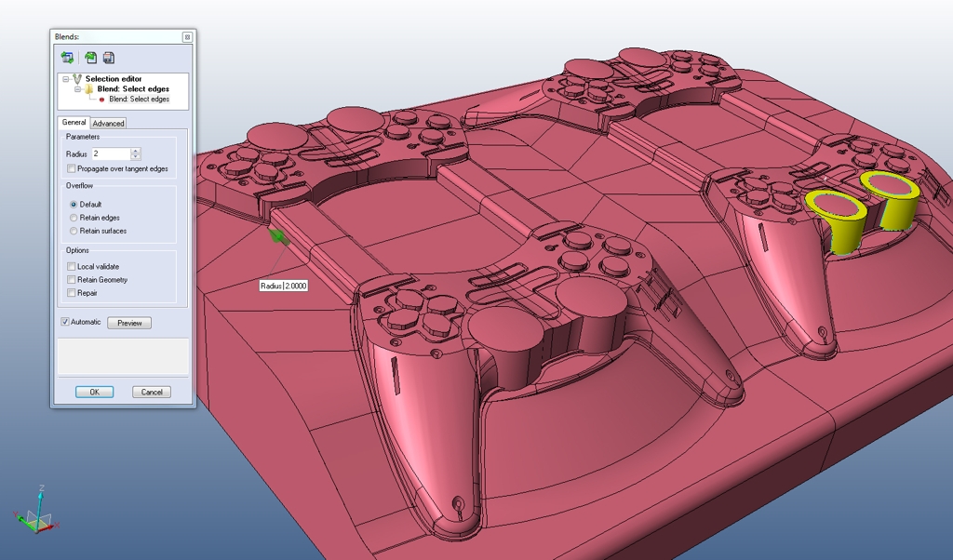Screen dimensions: 953x560
Task: Confirm the blend with OK
Action: 94,392
